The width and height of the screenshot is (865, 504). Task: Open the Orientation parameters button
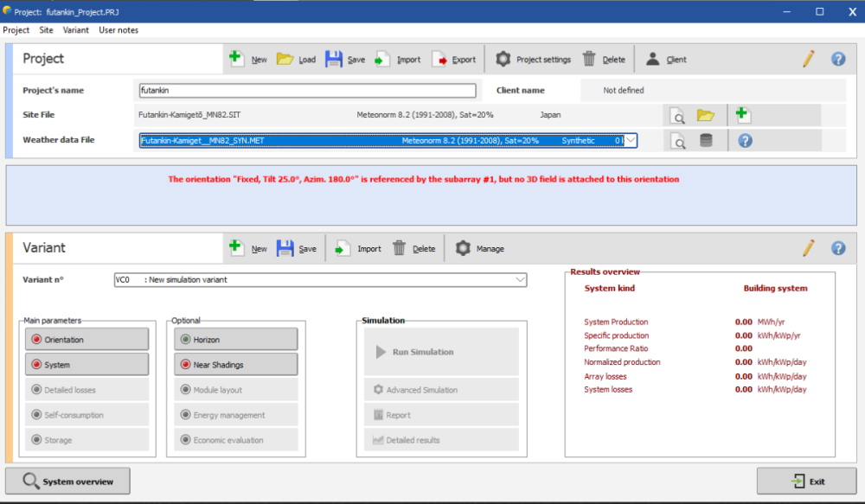tap(74, 340)
